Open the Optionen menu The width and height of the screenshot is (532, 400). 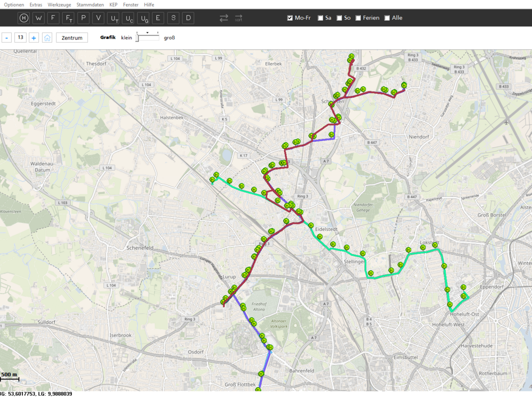pos(14,4)
